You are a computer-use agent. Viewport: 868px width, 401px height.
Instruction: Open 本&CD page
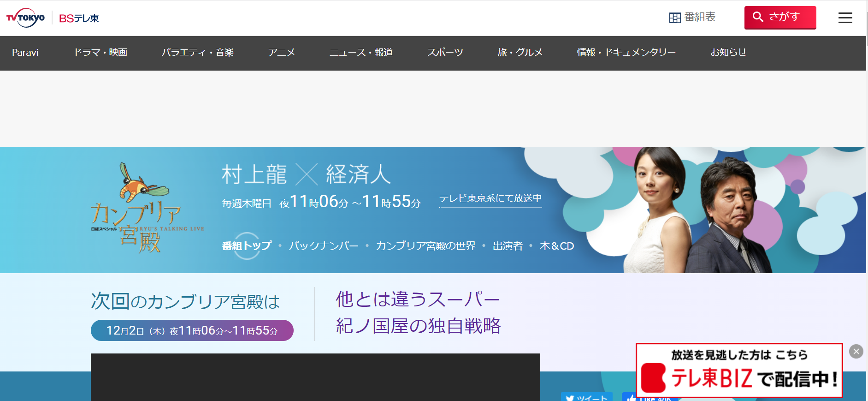click(x=557, y=246)
